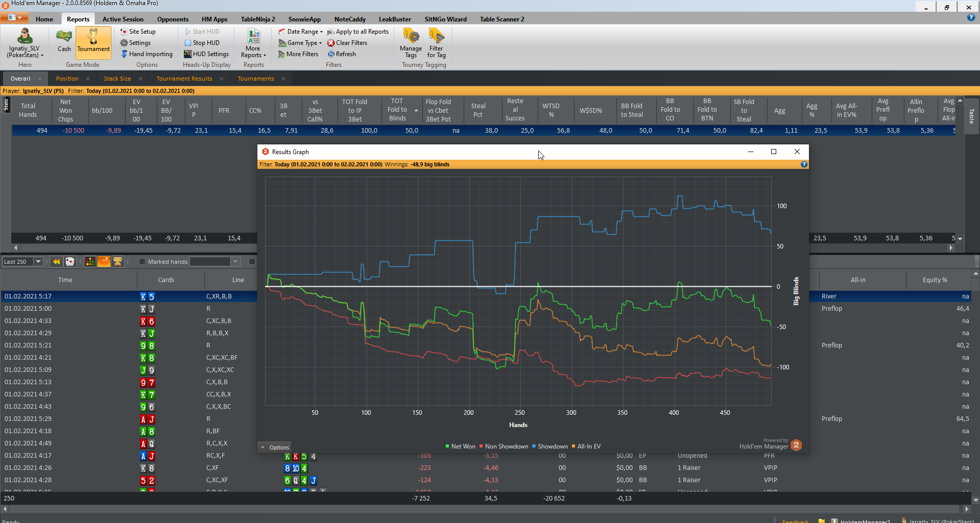This screenshot has height=523, width=980.
Task: Click the orange bar chart graph icon
Action: click(104, 262)
